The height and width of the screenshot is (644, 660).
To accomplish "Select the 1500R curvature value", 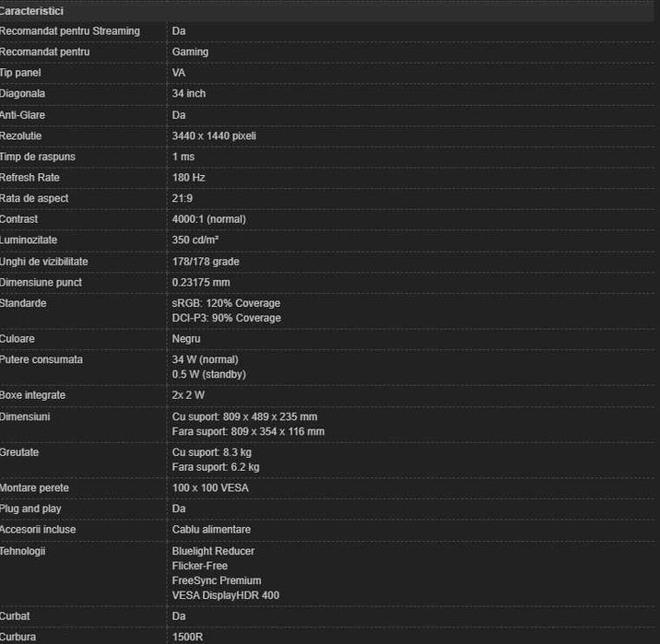I will [x=188, y=637].
